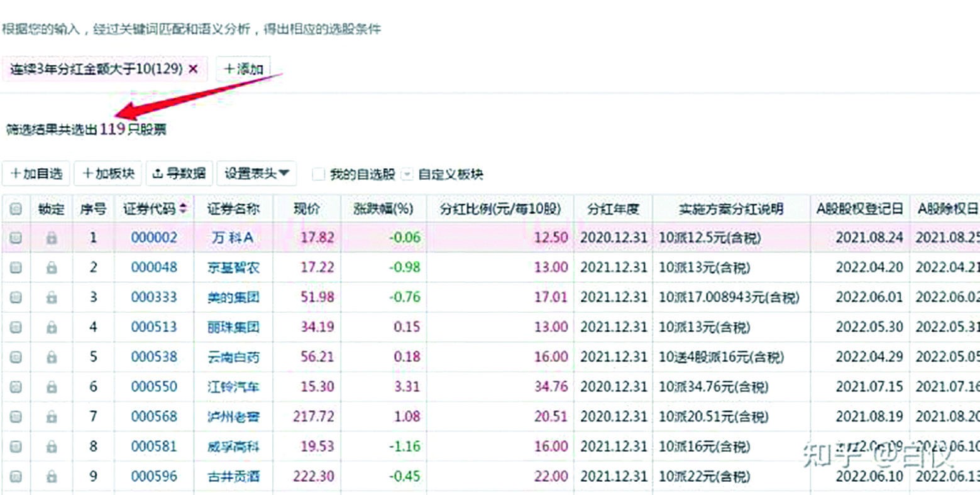Click the lock icon on 威孚高科 row

[x=52, y=447]
